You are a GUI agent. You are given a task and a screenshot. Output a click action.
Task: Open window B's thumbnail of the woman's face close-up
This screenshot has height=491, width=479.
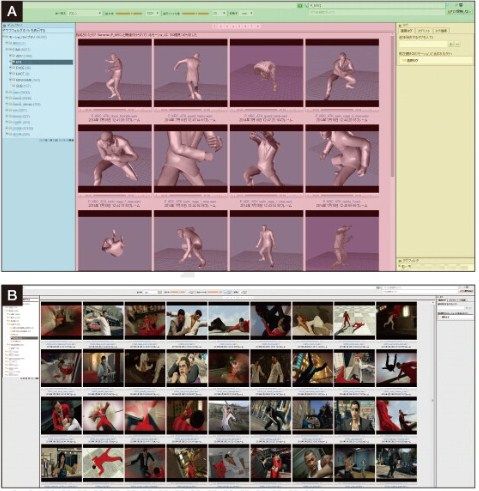coord(187,368)
